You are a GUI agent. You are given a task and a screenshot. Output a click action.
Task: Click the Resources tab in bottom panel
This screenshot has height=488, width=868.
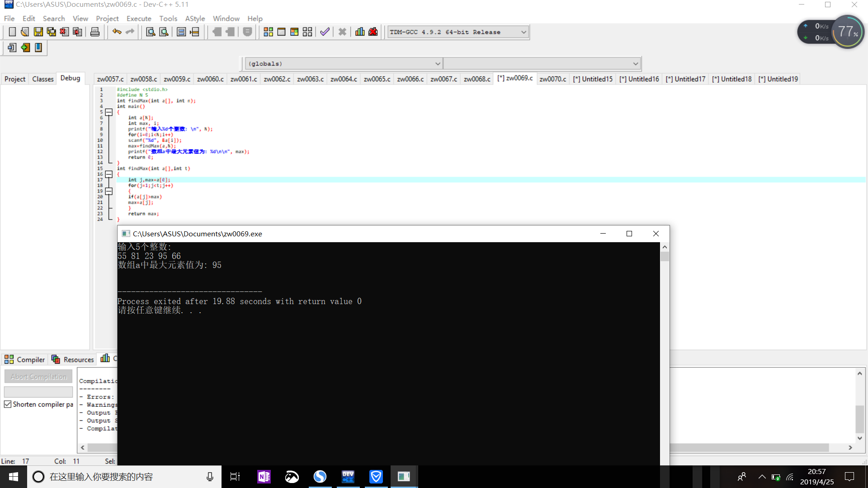(73, 360)
